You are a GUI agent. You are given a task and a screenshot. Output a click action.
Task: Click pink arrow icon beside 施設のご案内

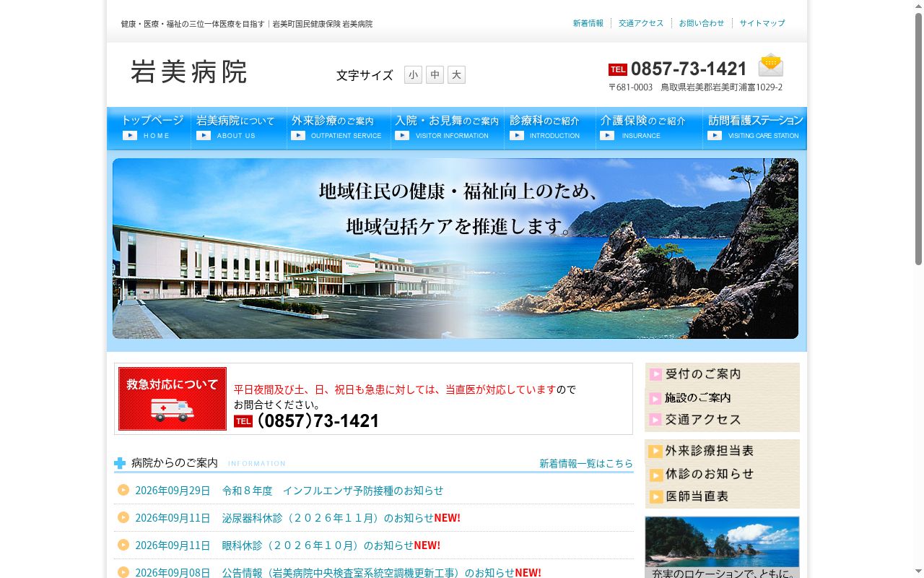pos(655,398)
